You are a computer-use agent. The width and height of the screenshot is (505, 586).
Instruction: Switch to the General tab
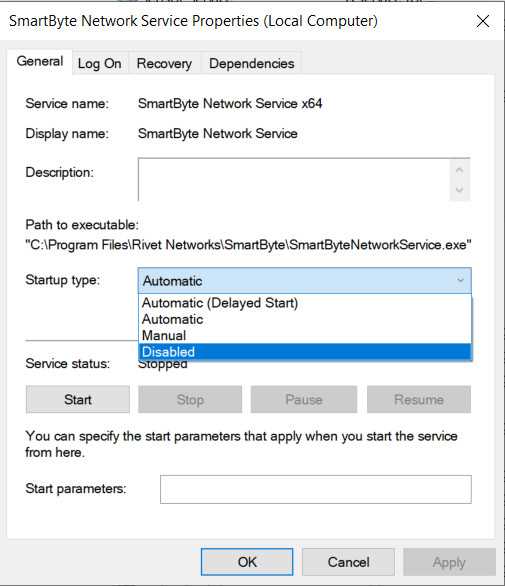point(40,62)
